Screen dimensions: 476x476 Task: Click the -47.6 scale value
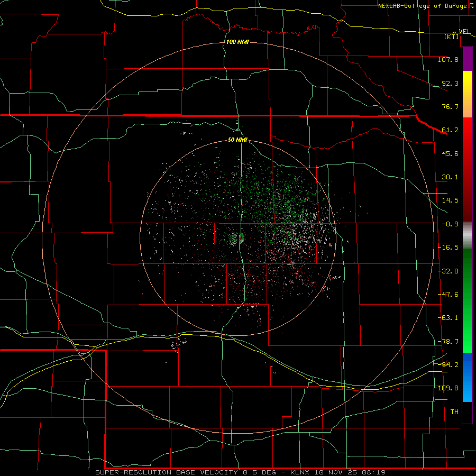point(448,295)
